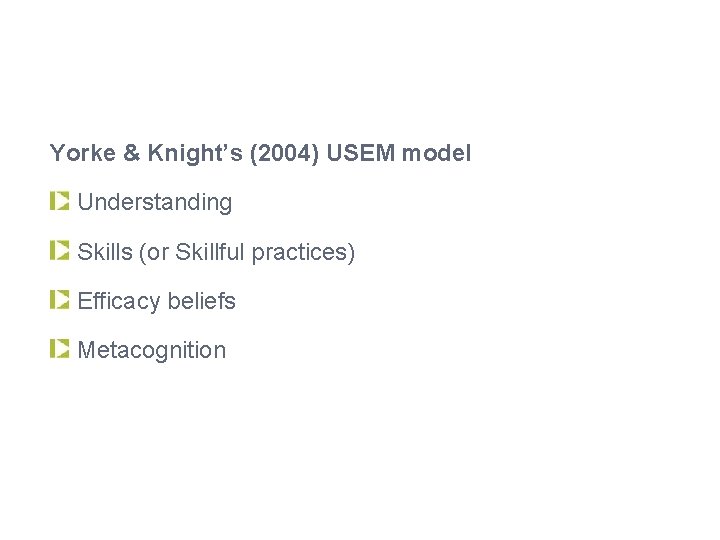Place cursor at the end of the Metacognition line

pos(226,350)
